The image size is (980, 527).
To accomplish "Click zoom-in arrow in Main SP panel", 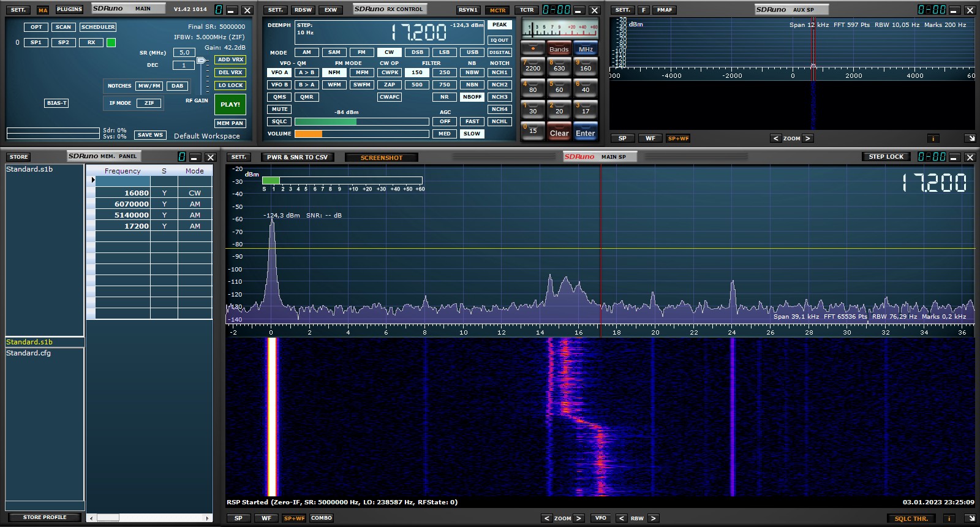I will click(x=579, y=518).
